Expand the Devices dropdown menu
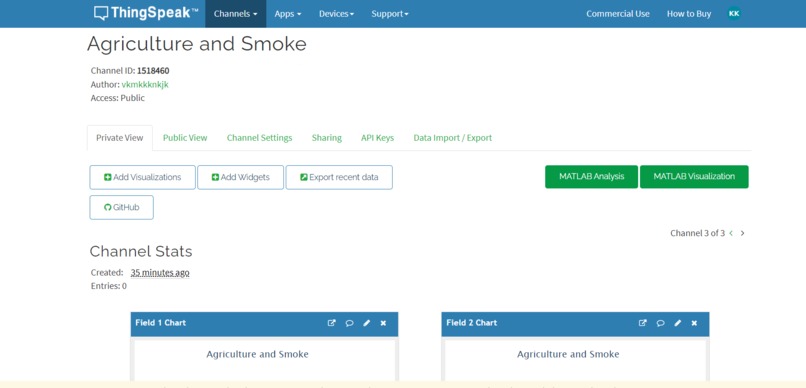The image size is (806, 388). [x=336, y=14]
